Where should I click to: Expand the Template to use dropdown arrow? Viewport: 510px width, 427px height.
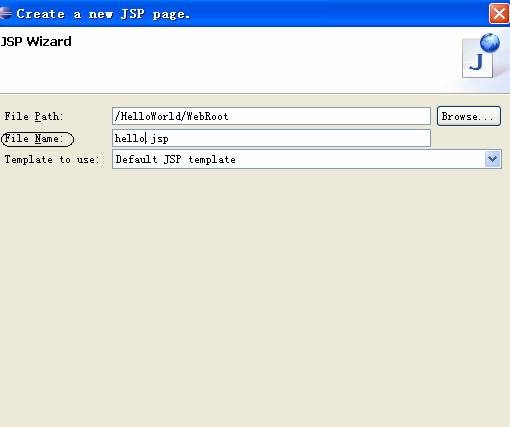coord(492,159)
